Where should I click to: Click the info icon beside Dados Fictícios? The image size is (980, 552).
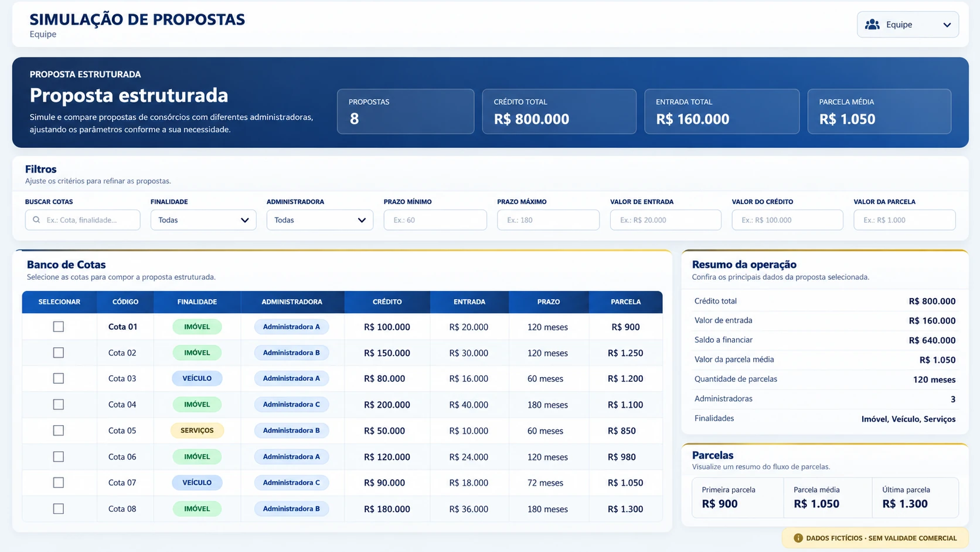(798, 538)
